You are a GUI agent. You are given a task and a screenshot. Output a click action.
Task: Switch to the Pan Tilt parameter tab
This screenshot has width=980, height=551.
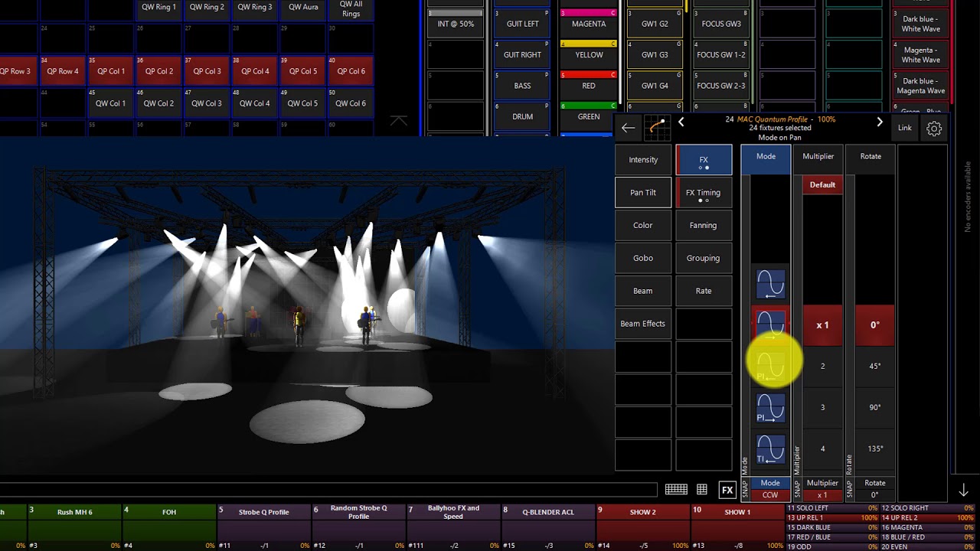pos(643,193)
